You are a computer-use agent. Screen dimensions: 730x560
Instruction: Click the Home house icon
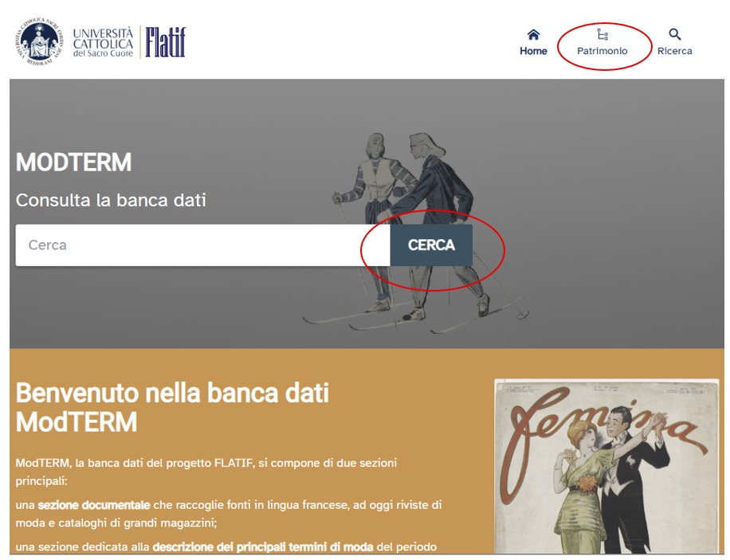(533, 34)
